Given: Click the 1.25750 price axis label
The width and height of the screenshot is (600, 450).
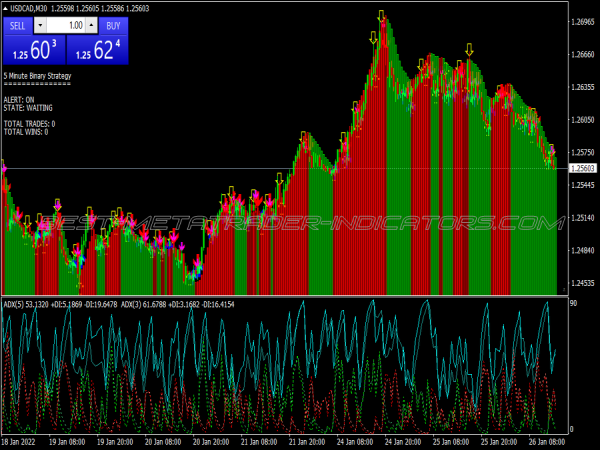Looking at the screenshot, I should click(x=583, y=152).
